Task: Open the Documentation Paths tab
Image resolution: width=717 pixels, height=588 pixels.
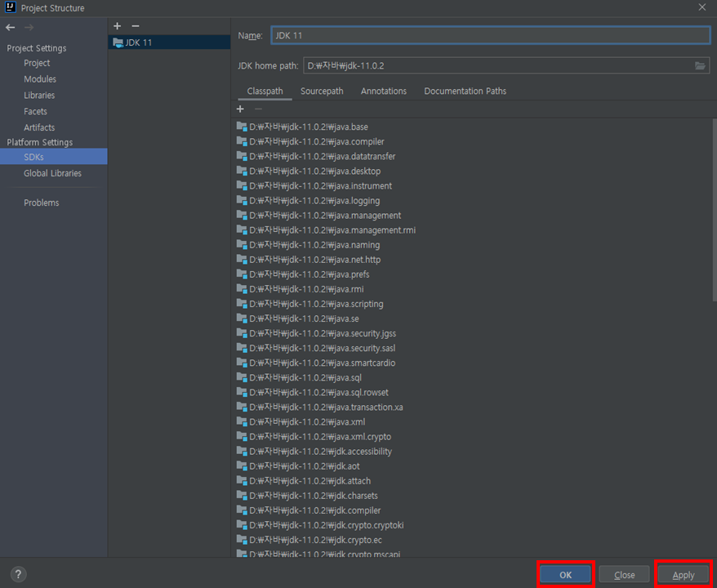Action: pos(465,91)
